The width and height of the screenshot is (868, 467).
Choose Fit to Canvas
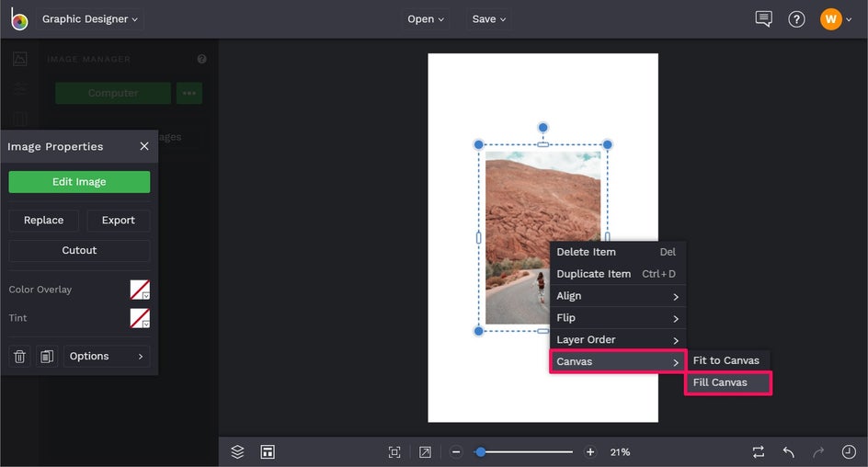point(726,360)
